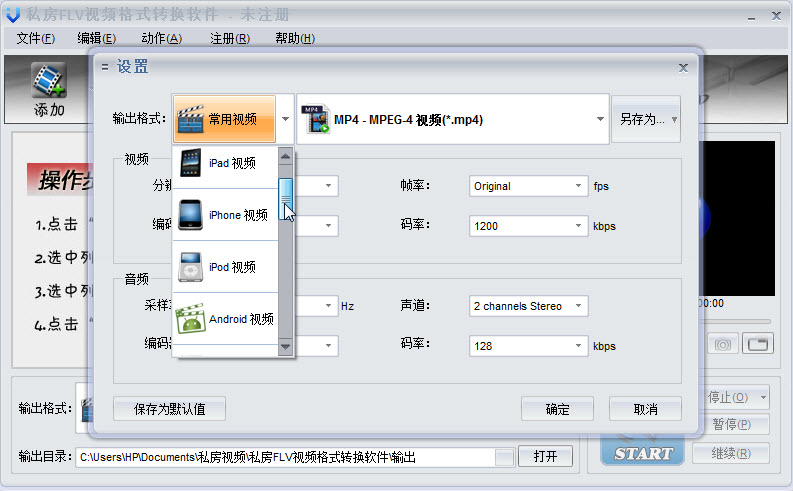Open the sample rate dropdown arrow before Hz
This screenshot has height=491, width=793.
(x=328, y=305)
